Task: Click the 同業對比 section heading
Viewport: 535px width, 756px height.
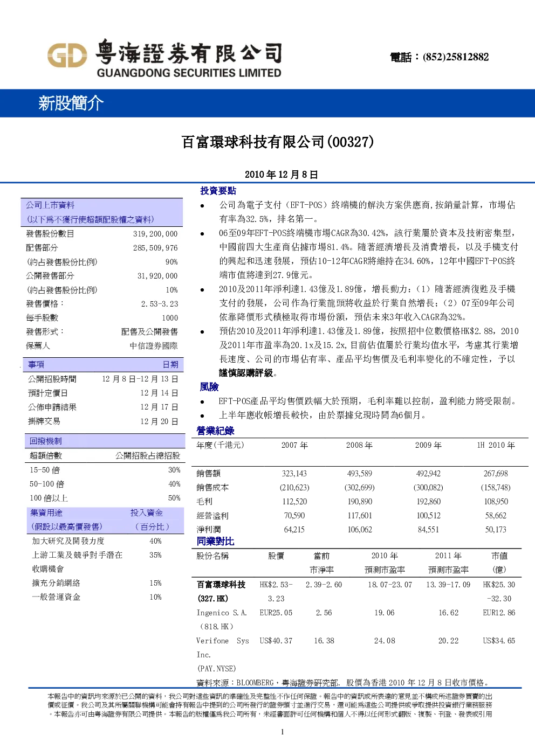Action: (215, 542)
